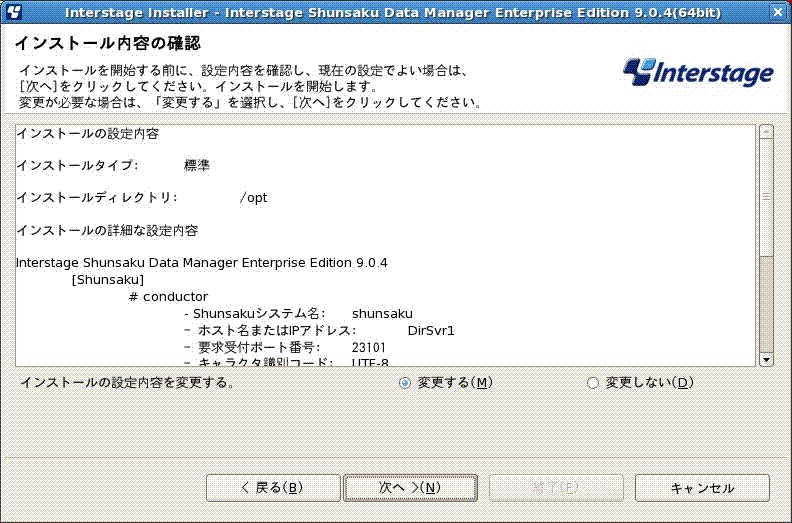Screen dimensions: 792x523
Task: Close the installer window with the X button
Action: click(778, 12)
